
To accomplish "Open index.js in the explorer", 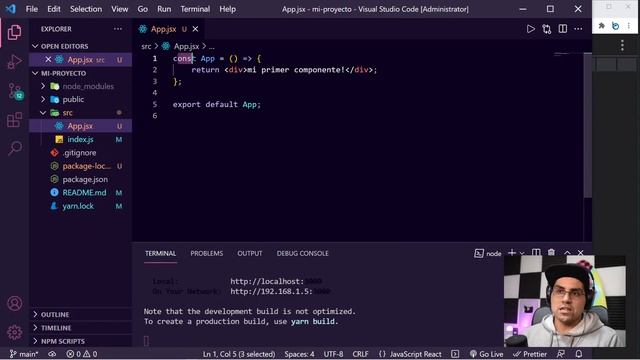I will click(80, 139).
